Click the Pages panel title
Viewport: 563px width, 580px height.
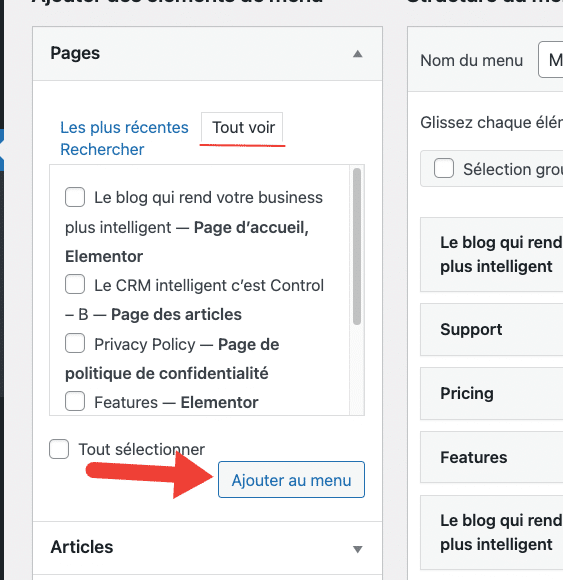75,53
